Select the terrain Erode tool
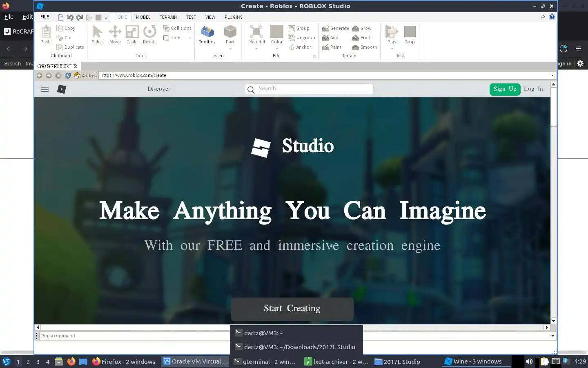 pyautogui.click(x=362, y=38)
